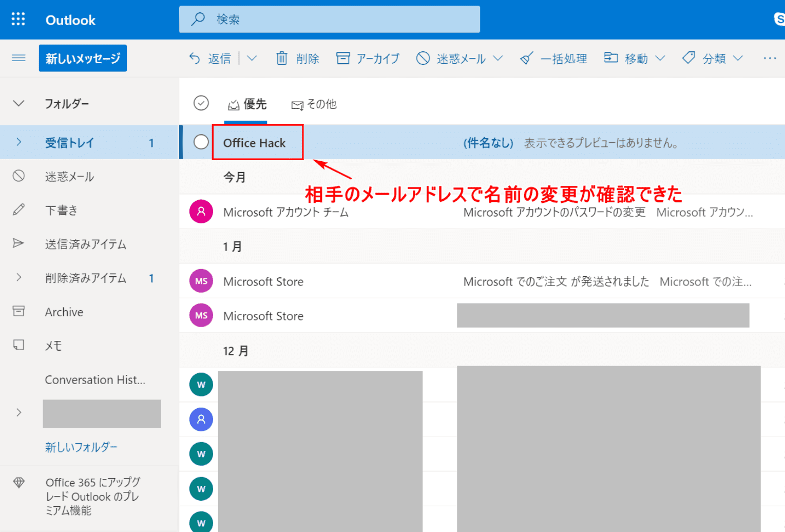The width and height of the screenshot is (785, 532).
Task: Click the 今月 group header
Action: pyautogui.click(x=235, y=177)
